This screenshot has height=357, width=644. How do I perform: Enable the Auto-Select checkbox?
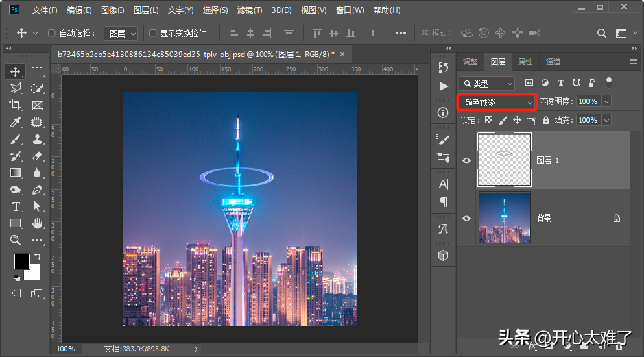(53, 33)
